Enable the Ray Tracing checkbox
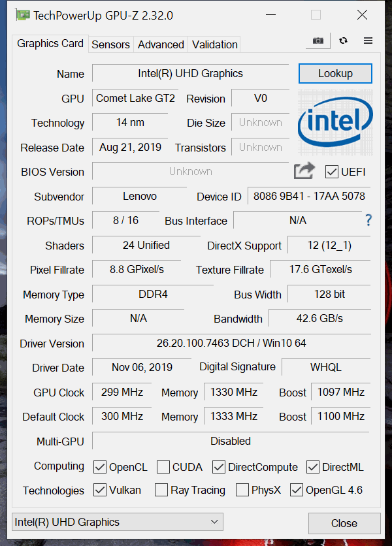The height and width of the screenshot is (546, 392). pyautogui.click(x=161, y=490)
